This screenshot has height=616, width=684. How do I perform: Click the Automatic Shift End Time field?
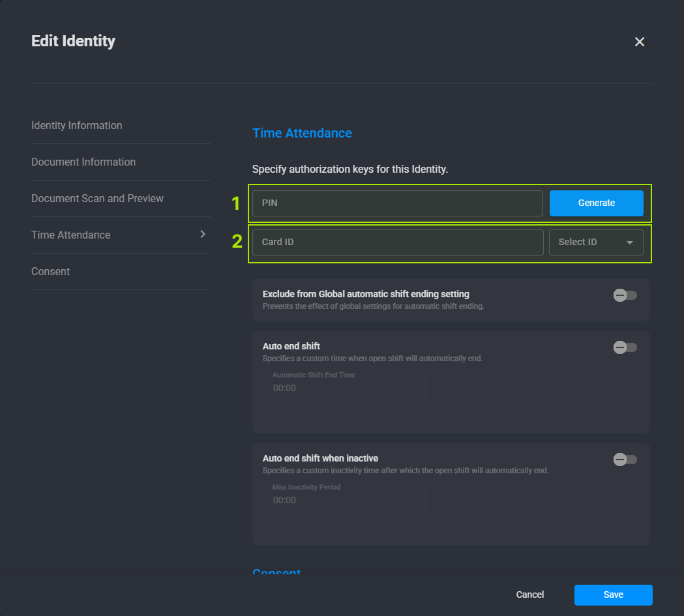click(x=343, y=388)
